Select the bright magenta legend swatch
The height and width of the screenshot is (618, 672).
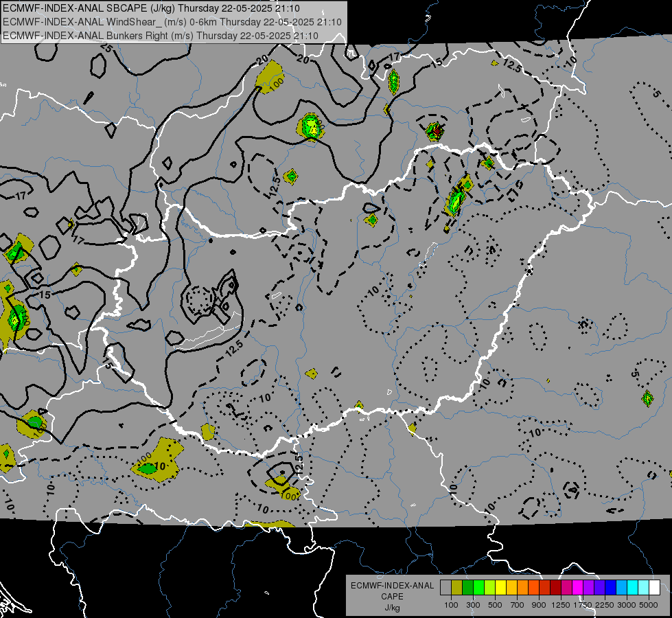click(x=578, y=588)
